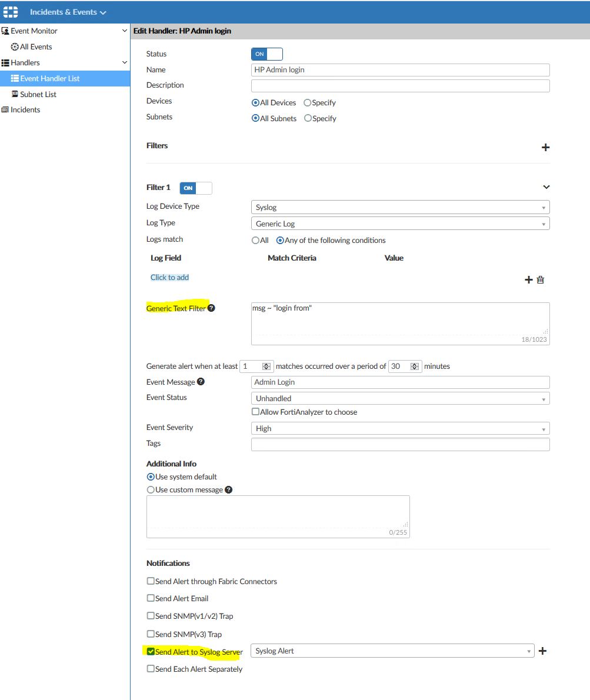
Task: Open Generic Text Filter help tooltip
Action: (211, 308)
